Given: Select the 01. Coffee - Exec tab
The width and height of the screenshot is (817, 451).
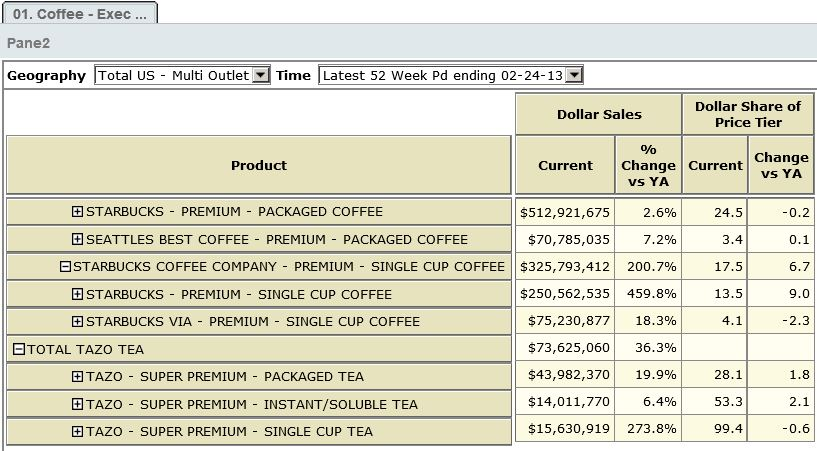Looking at the screenshot, I should (79, 13).
